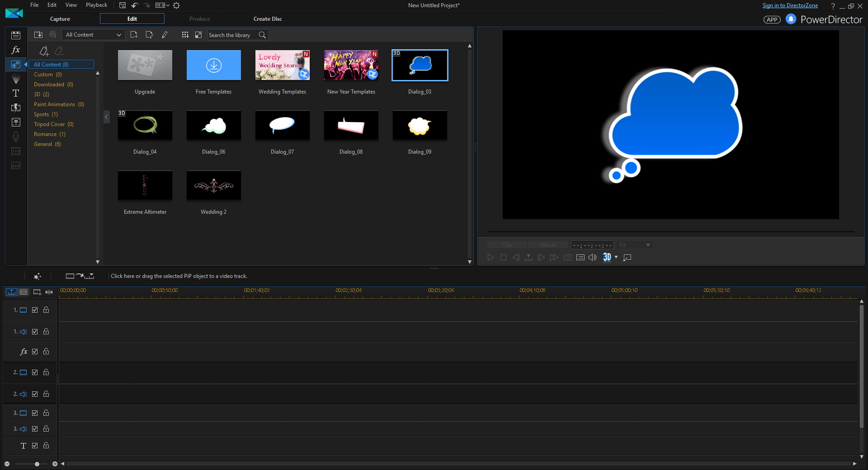868x470 pixels.
Task: Open the preferences gear icon
Action: tap(176, 5)
